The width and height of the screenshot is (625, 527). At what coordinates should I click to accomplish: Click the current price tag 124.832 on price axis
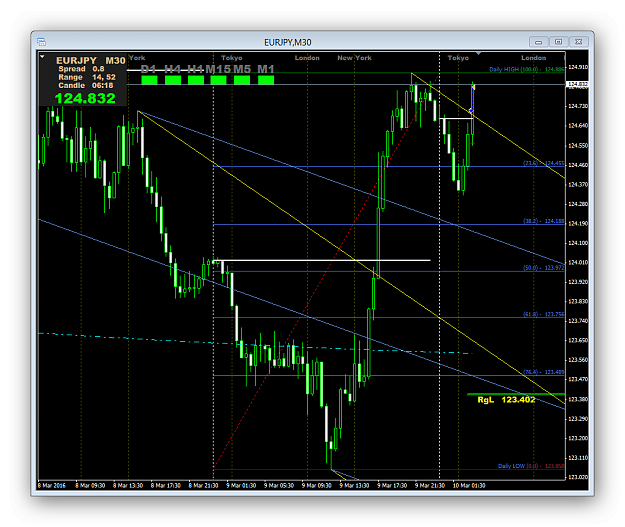pos(578,84)
